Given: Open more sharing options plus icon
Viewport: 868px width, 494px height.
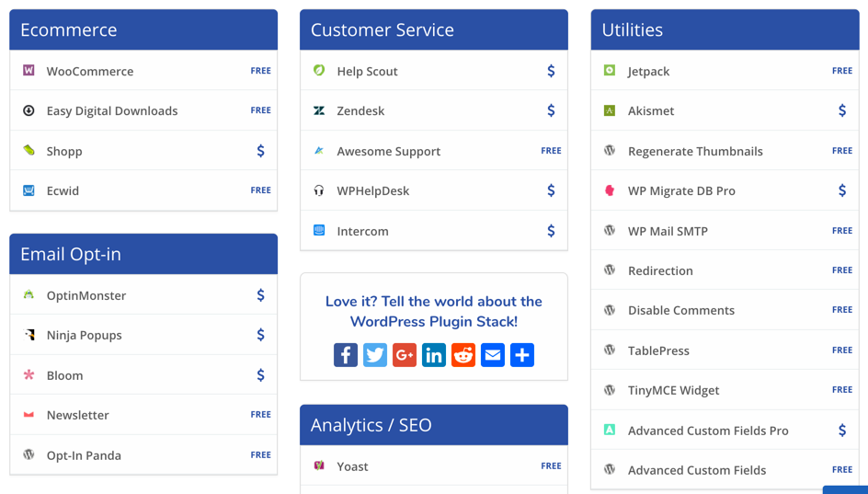Looking at the screenshot, I should (x=522, y=355).
